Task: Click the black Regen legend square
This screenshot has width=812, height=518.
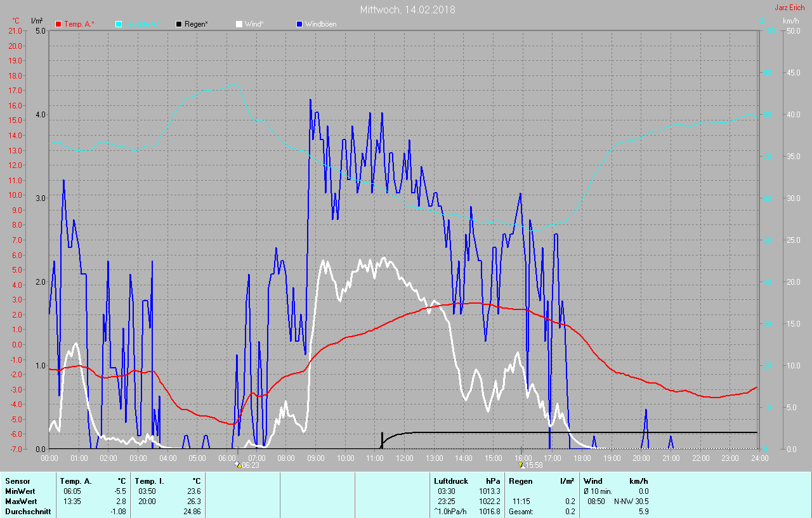Action: tap(179, 24)
